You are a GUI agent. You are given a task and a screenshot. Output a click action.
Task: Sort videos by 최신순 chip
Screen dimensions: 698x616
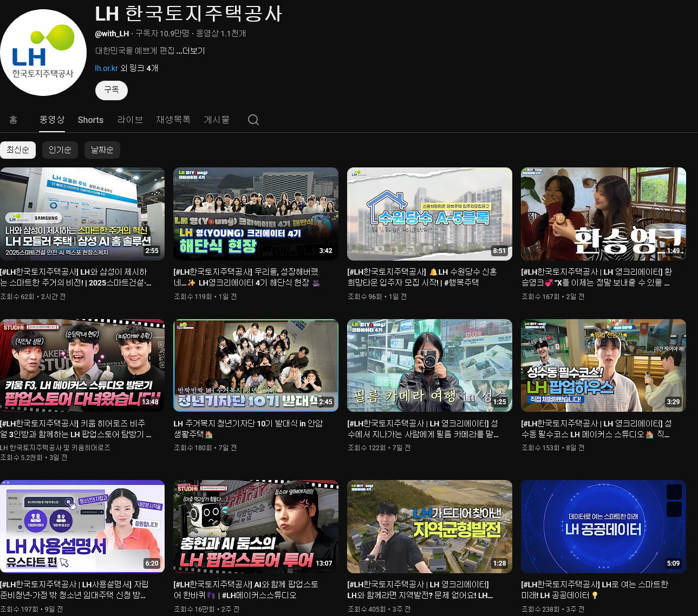click(18, 150)
